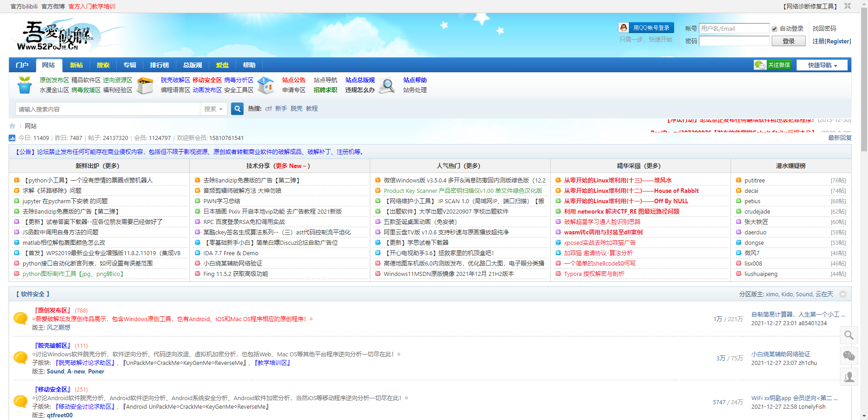Click the floating WeChat icon at right

click(849, 356)
